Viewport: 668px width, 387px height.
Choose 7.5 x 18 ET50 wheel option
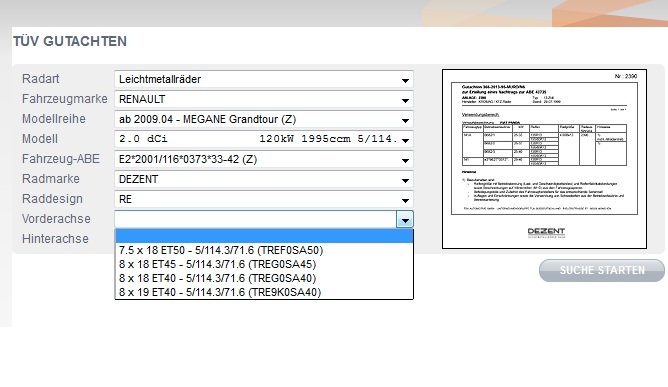click(x=264, y=250)
